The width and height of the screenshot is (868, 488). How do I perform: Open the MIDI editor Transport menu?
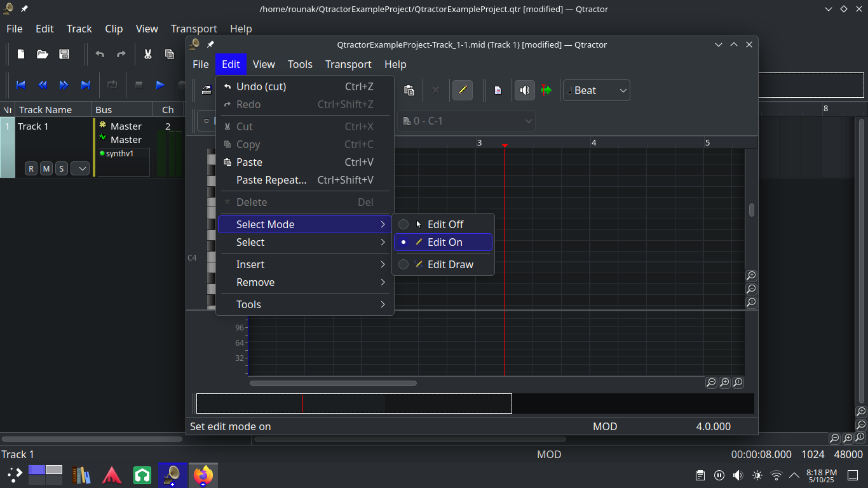348,64
